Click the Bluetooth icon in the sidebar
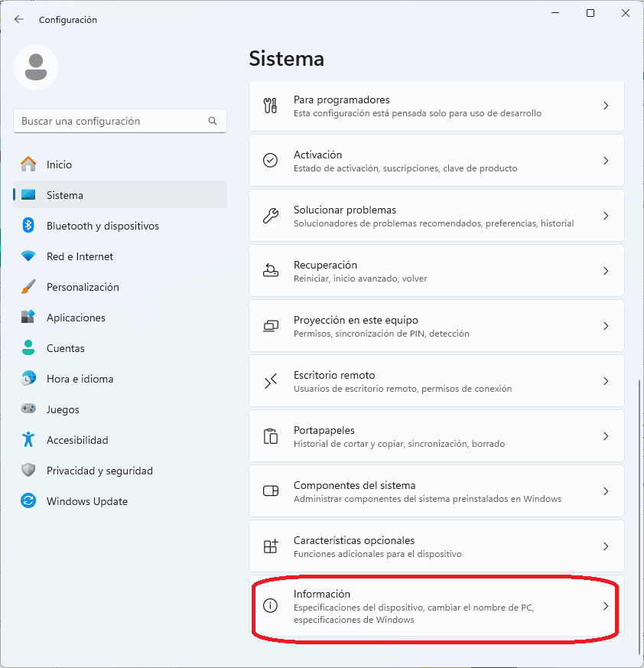The height and width of the screenshot is (668, 644). click(28, 225)
